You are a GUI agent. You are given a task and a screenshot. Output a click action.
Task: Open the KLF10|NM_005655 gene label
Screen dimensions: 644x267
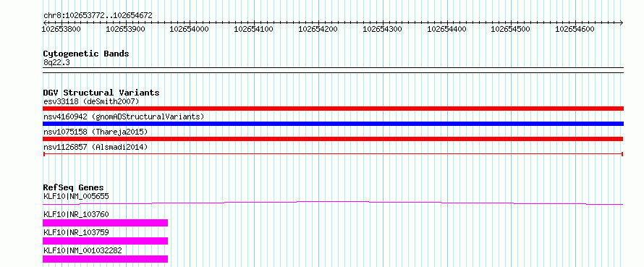click(76, 196)
